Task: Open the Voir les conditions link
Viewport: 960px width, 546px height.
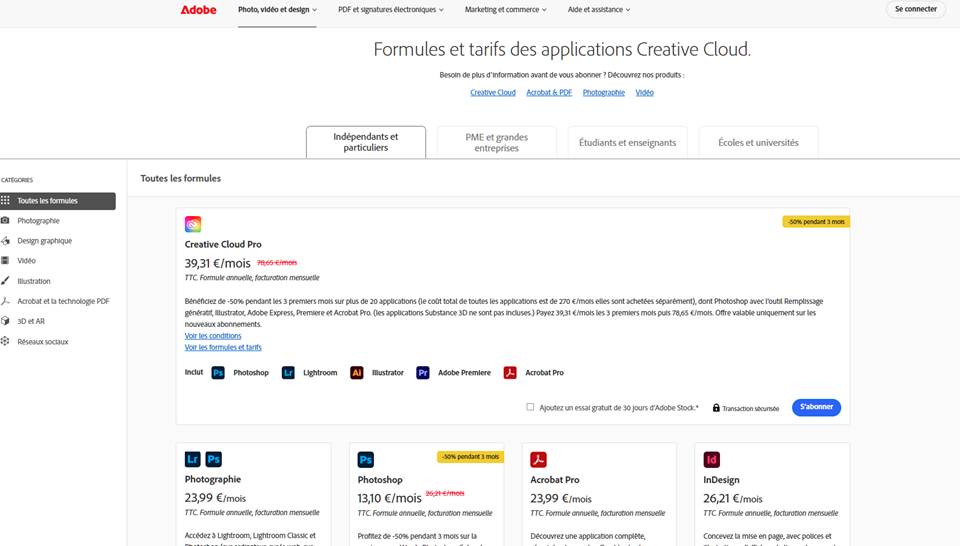Action: point(213,336)
